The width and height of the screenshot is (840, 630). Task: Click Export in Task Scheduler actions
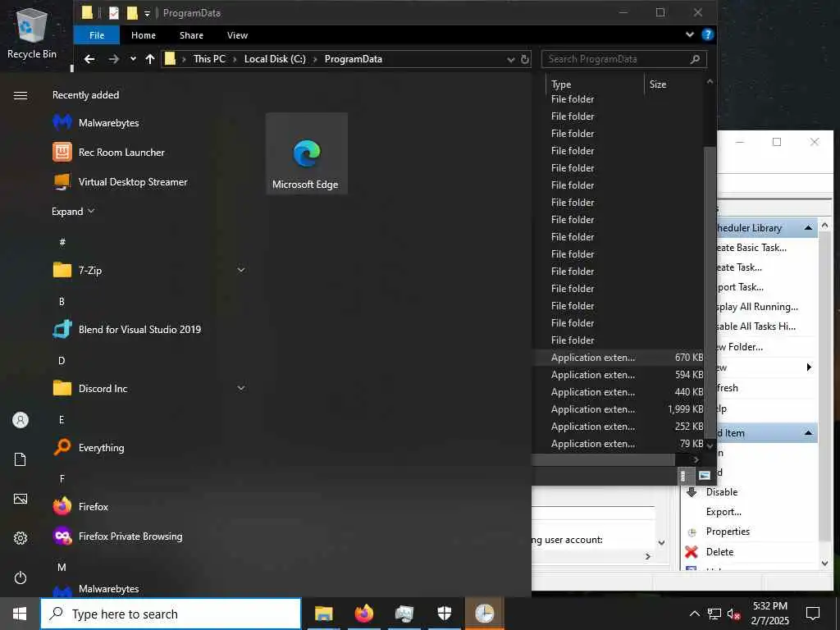coord(724,512)
